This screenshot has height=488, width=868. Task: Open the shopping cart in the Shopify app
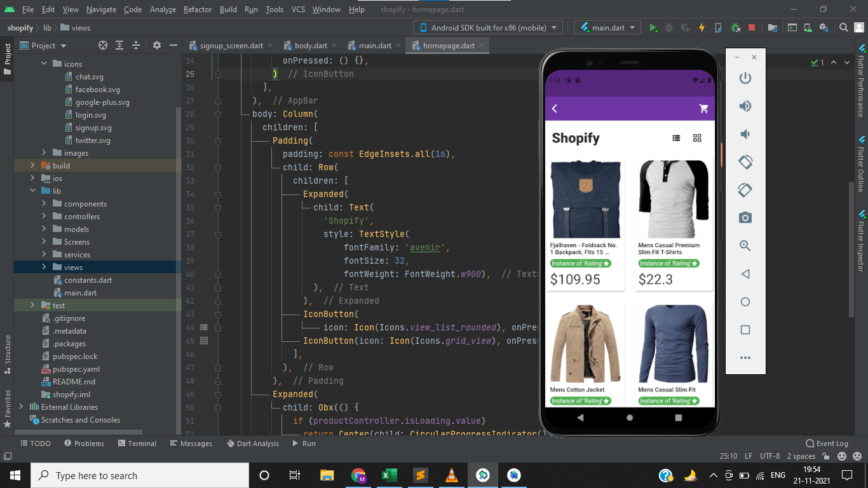703,108
